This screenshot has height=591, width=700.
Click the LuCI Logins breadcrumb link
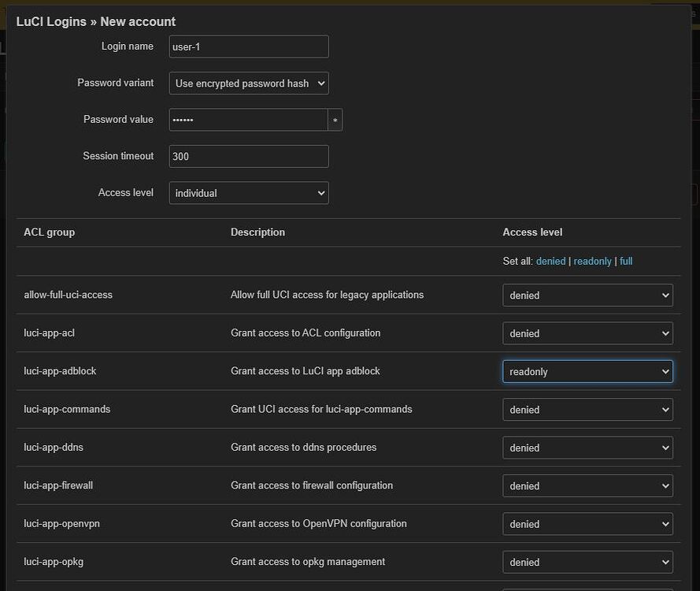click(50, 21)
